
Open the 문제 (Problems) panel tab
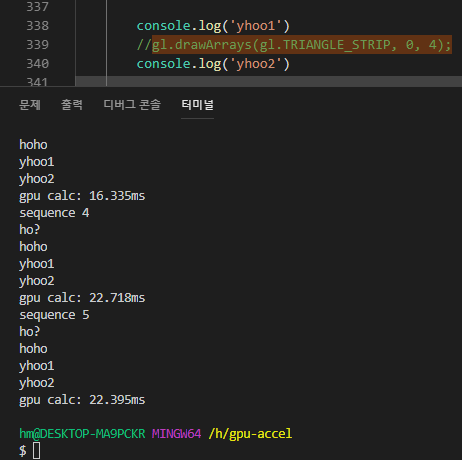point(30,105)
